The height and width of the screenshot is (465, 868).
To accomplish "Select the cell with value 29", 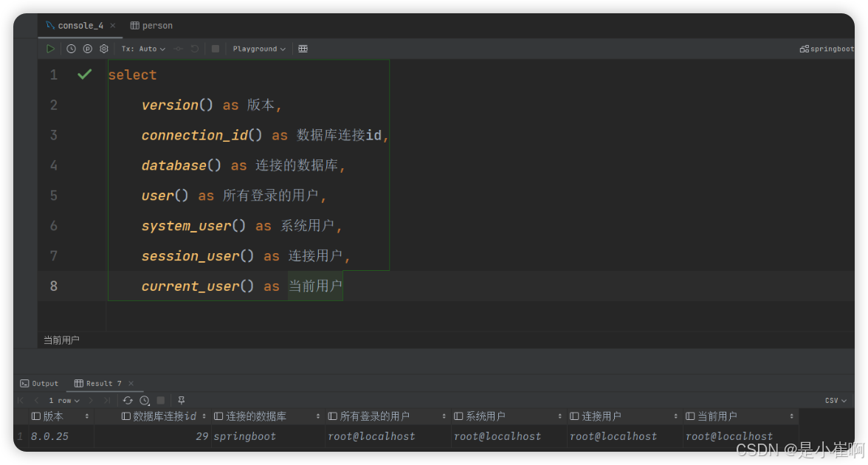I will [x=153, y=436].
